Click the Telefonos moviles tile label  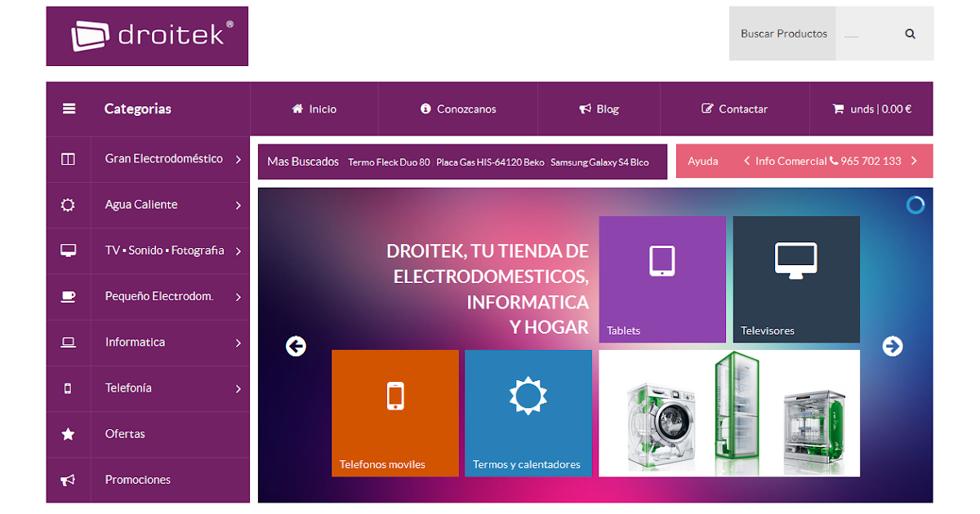(382, 464)
